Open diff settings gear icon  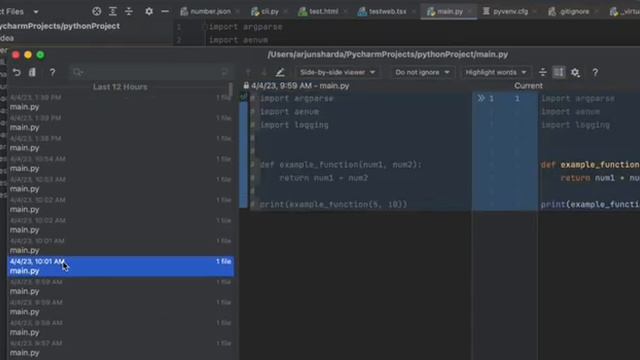tap(575, 73)
